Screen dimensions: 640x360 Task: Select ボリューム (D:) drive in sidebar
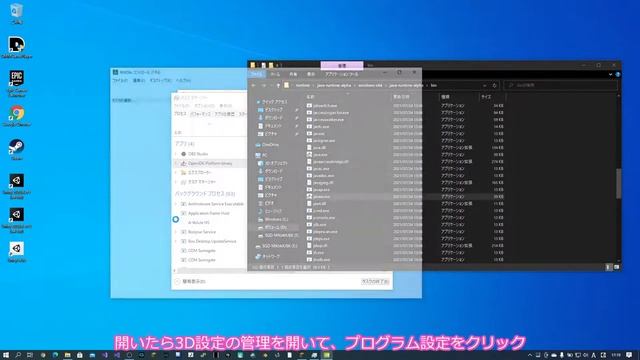coord(273,227)
